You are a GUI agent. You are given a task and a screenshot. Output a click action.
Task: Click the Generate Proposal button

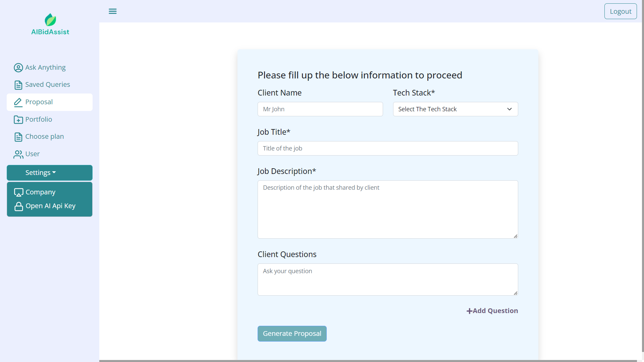tap(292, 334)
